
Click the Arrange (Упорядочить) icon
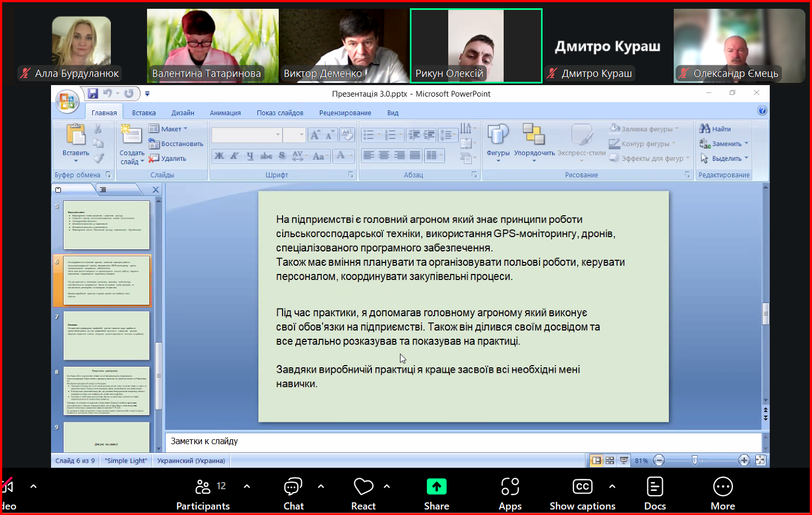(534, 135)
